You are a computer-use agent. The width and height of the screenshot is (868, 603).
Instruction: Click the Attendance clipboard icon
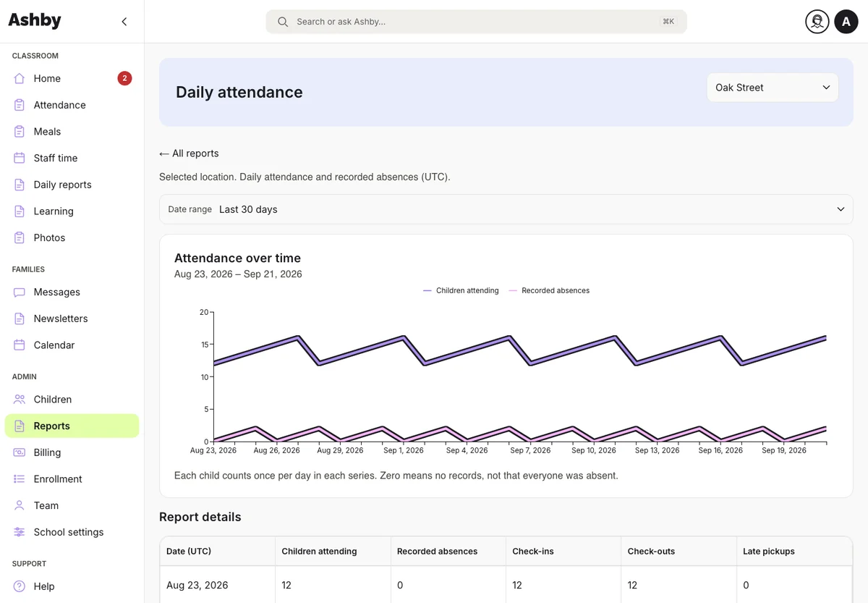coord(20,105)
